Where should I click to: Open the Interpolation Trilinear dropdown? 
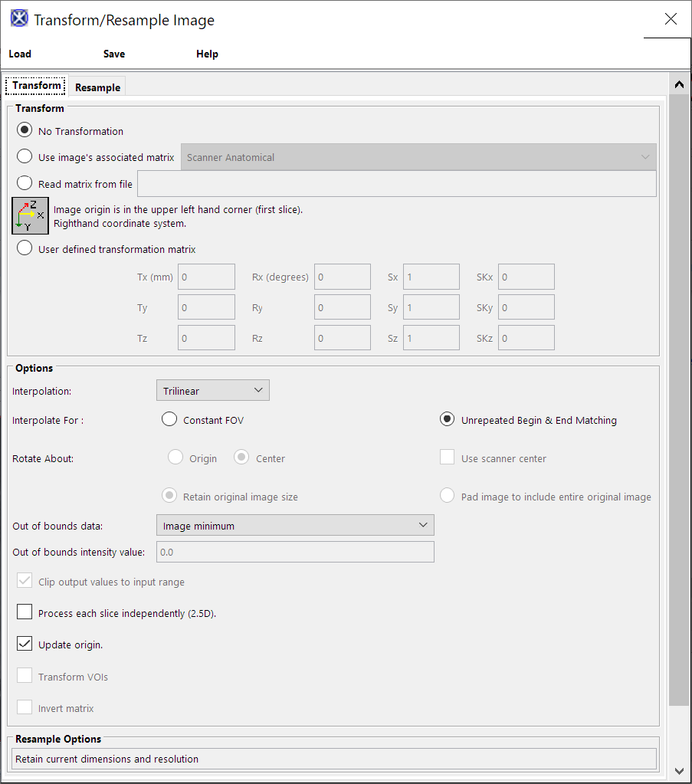coord(212,391)
